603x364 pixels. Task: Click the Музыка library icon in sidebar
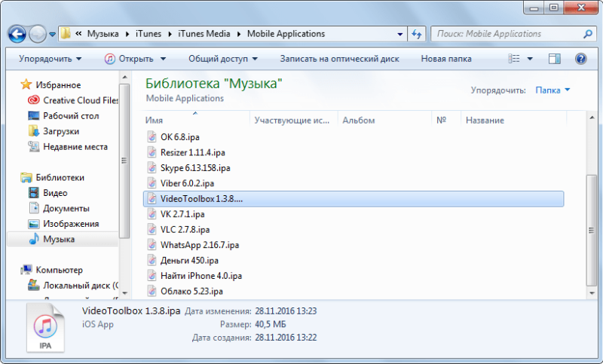[x=34, y=239]
